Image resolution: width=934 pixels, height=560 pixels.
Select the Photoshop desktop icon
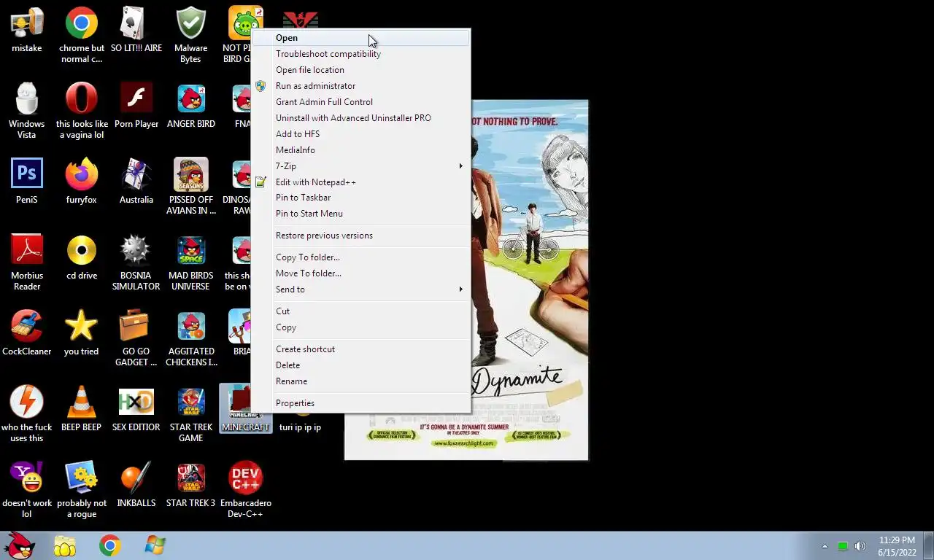coord(27,182)
